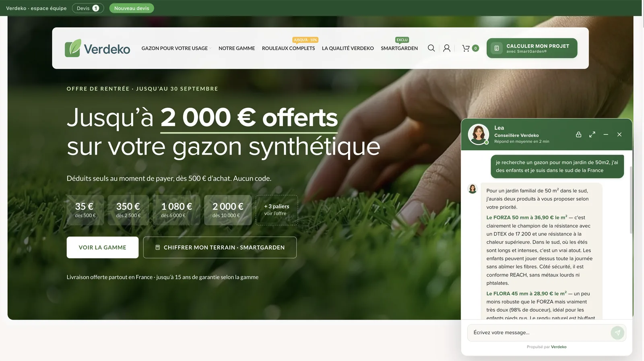This screenshot has height=361, width=644.
Task: Click the calculator icon in Calculer mon projet
Action: tap(497, 48)
